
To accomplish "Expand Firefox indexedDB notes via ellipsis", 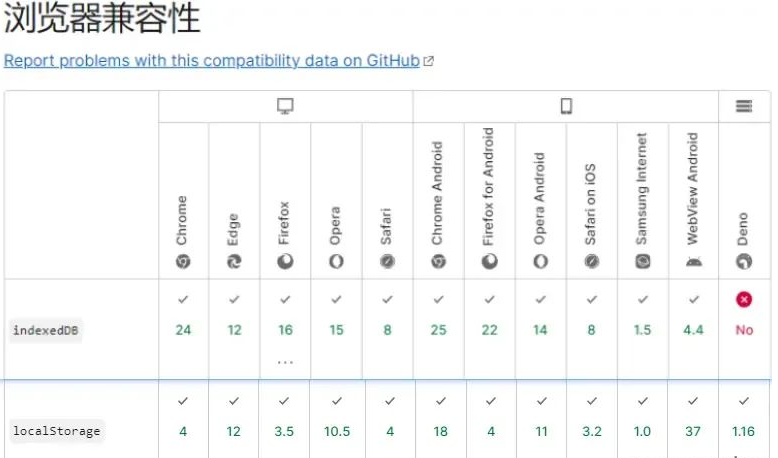I will pos(285,362).
